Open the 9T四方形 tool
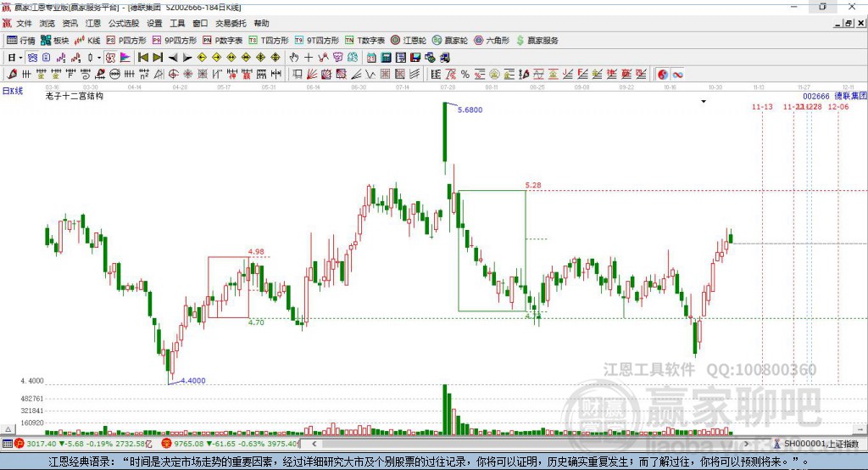The image size is (868, 470). click(x=317, y=41)
